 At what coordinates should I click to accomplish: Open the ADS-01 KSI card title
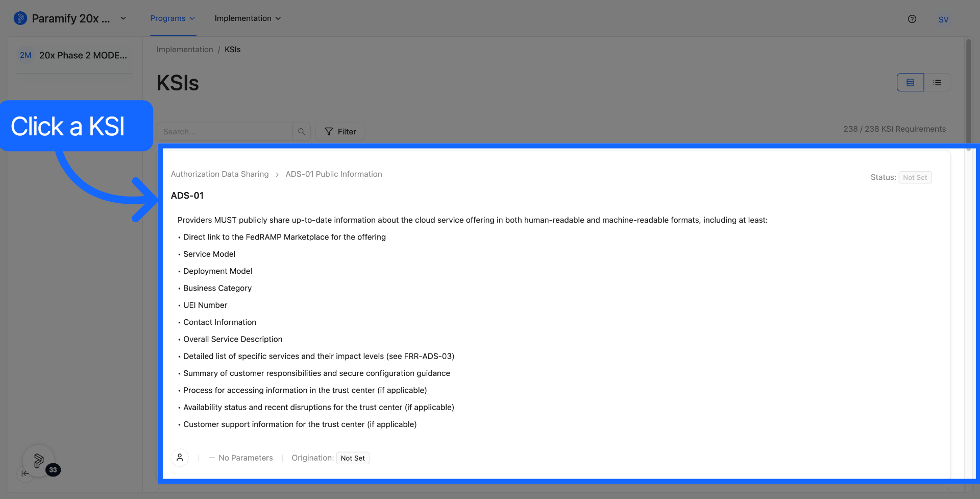tap(187, 196)
